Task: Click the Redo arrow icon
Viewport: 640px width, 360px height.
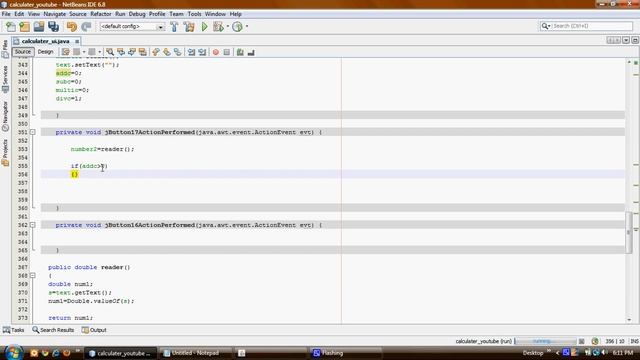Action: coord(86,27)
